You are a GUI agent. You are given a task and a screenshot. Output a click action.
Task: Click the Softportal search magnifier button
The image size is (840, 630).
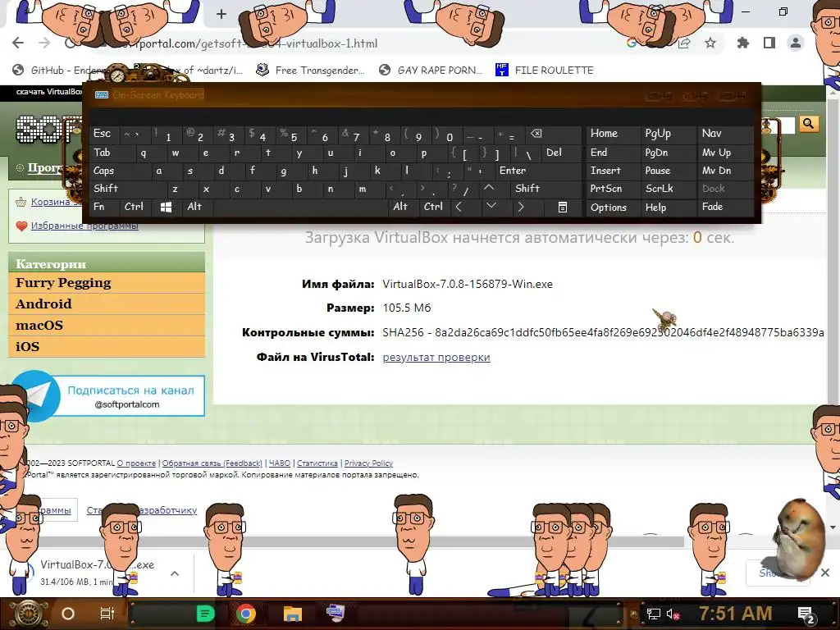[808, 125]
